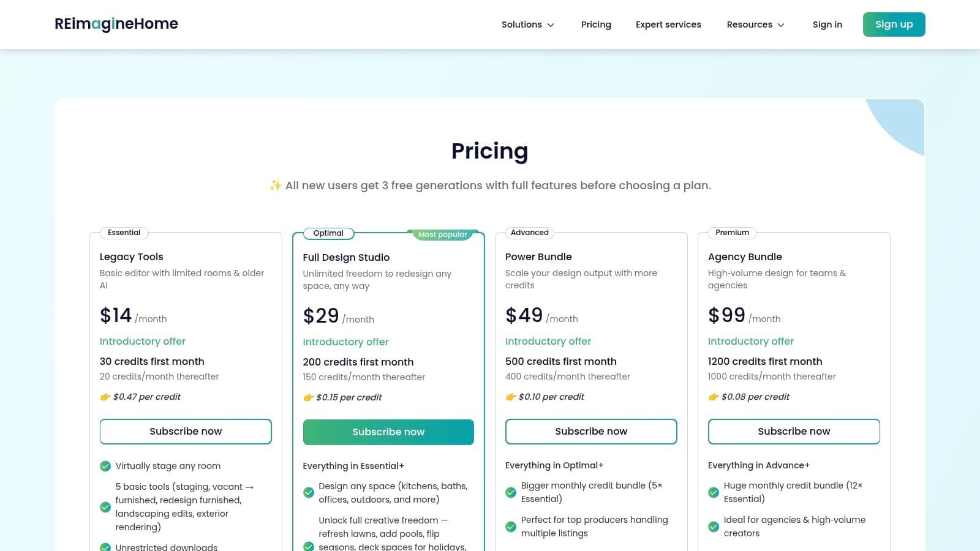
Task: Click the checkmark next to Ideal for agencies
Action: click(x=714, y=527)
